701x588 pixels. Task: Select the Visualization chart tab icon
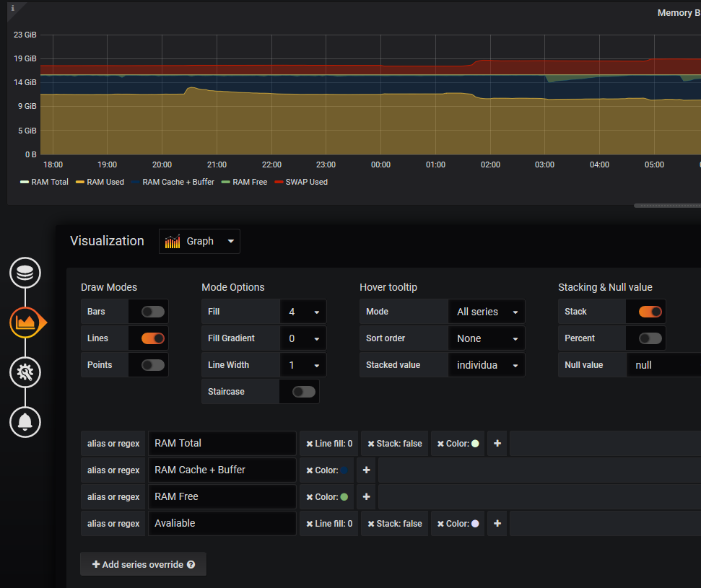click(25, 322)
